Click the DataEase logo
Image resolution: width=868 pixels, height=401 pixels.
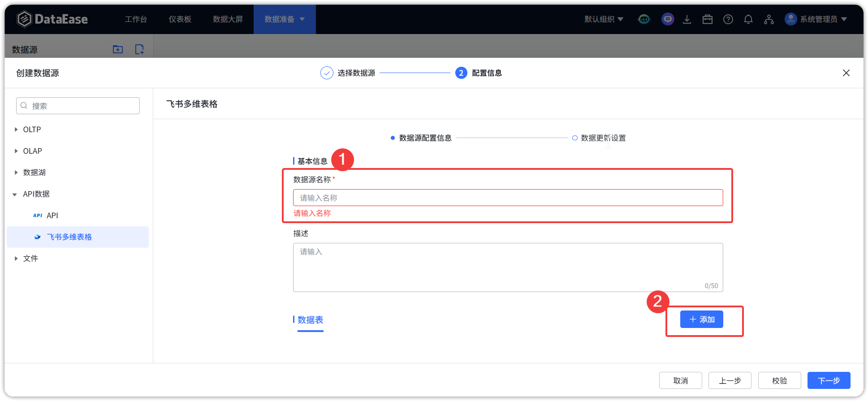click(x=52, y=19)
